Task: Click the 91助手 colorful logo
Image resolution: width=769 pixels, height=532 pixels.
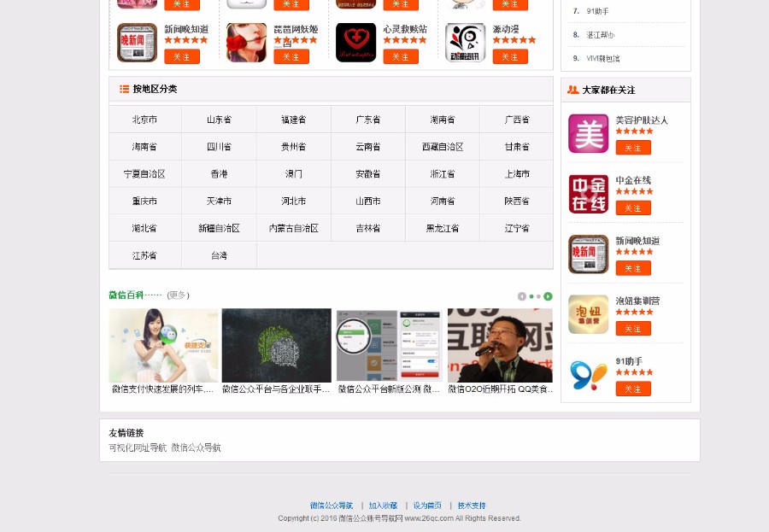Action: [588, 374]
